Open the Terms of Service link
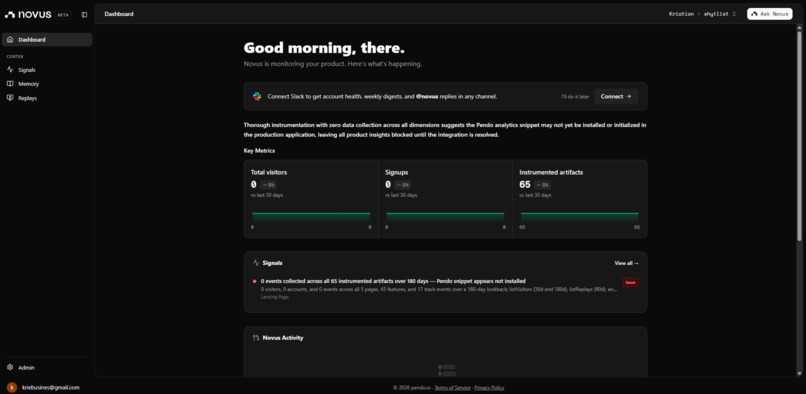Screen dimensions: 806x394 click(452, 388)
